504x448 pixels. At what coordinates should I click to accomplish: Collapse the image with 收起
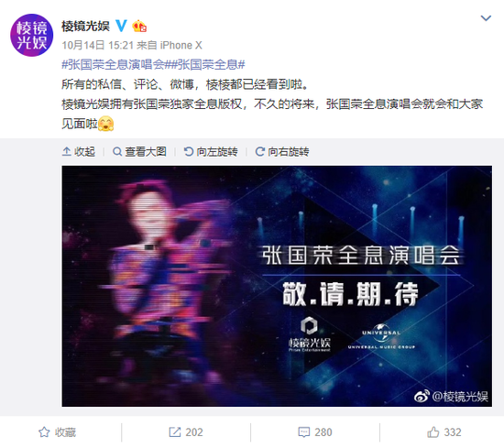[x=79, y=151]
